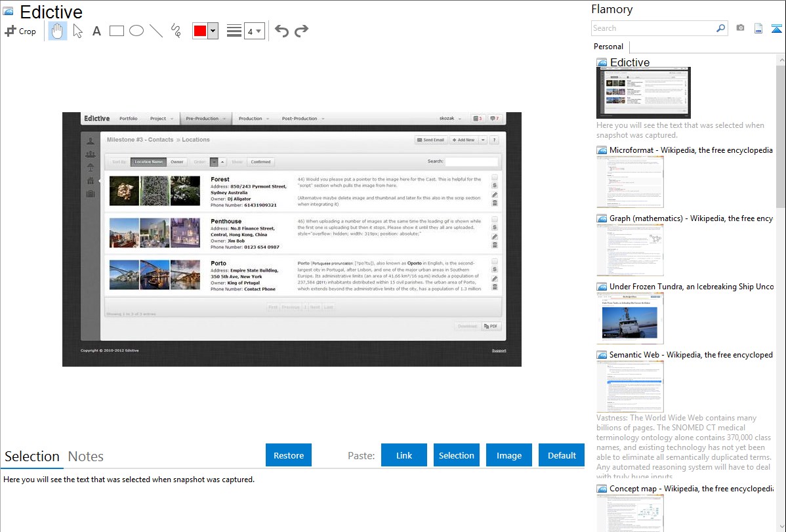Select the text annotation tool (A)
The image size is (786, 532).
pyautogui.click(x=96, y=31)
